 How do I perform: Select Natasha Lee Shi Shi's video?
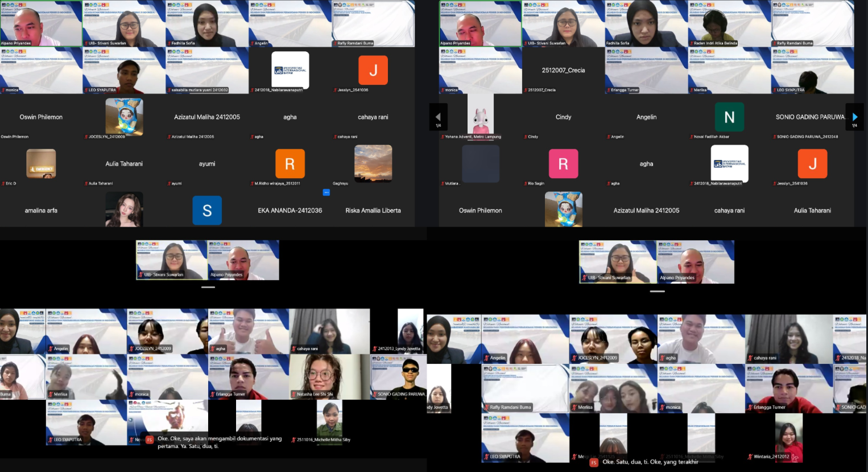329,376
